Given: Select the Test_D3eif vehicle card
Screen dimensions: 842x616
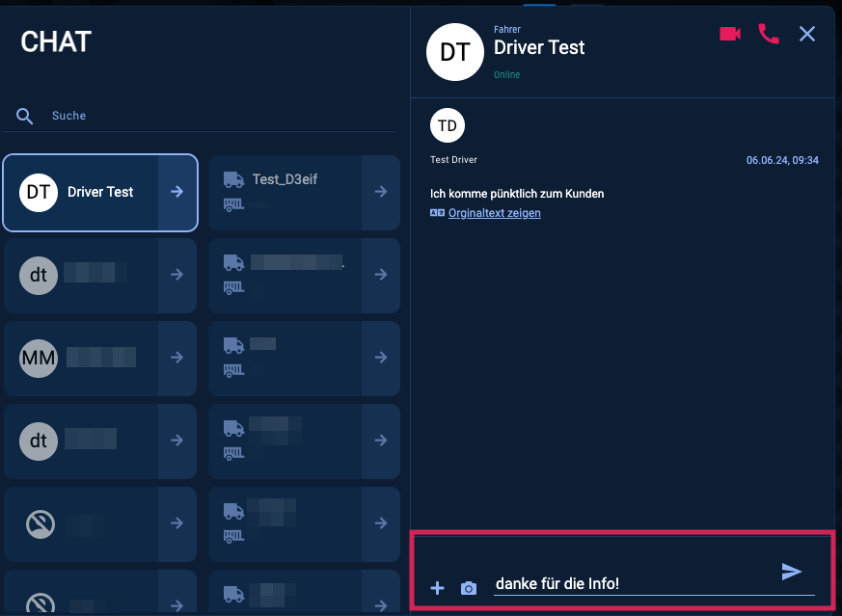Looking at the screenshot, I should click(x=285, y=192).
